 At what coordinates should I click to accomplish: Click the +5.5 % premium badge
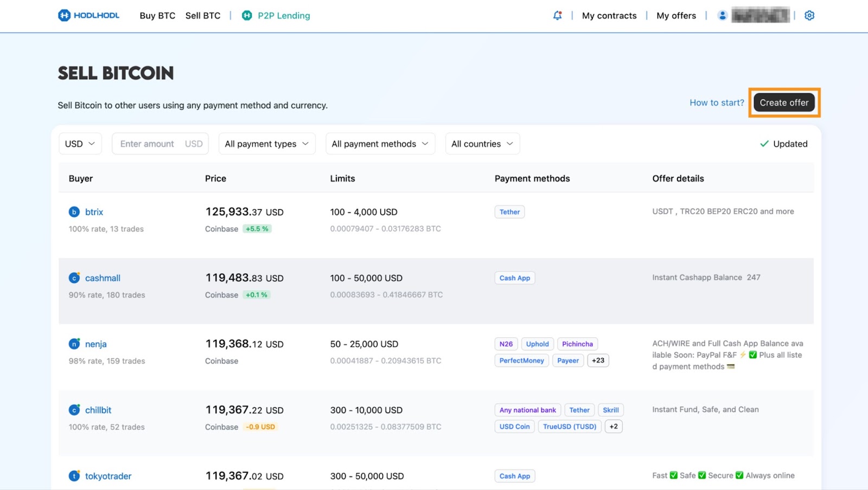click(x=257, y=229)
